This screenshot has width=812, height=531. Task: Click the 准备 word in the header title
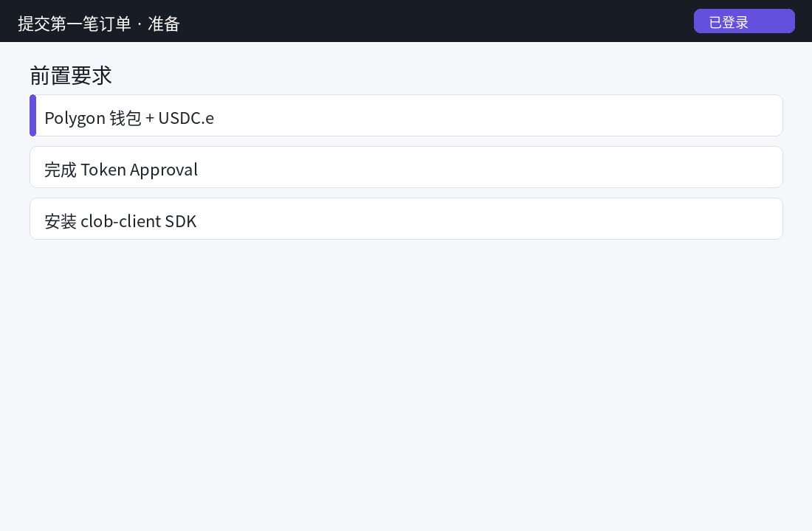164,24
